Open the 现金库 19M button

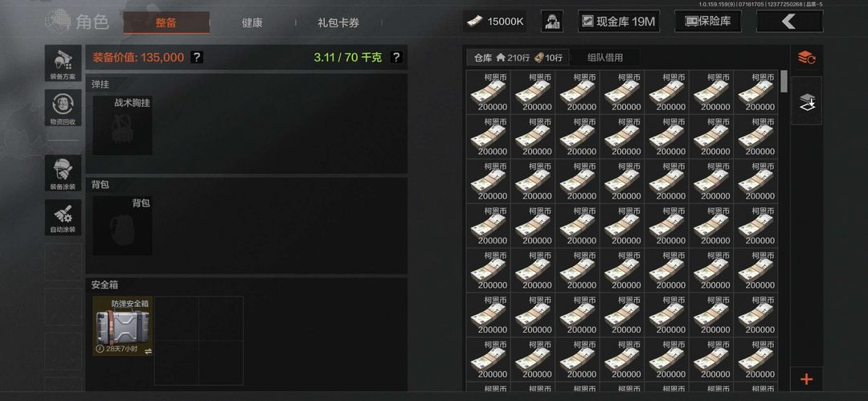click(618, 22)
